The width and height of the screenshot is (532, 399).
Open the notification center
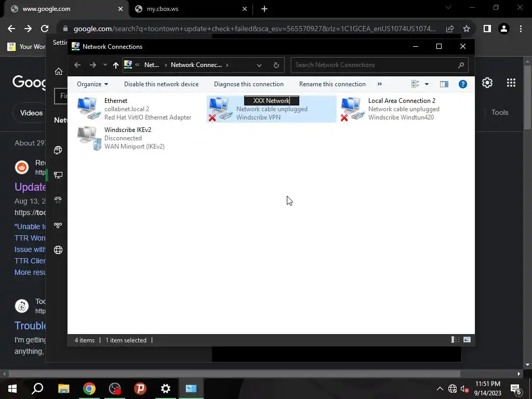[515, 389]
